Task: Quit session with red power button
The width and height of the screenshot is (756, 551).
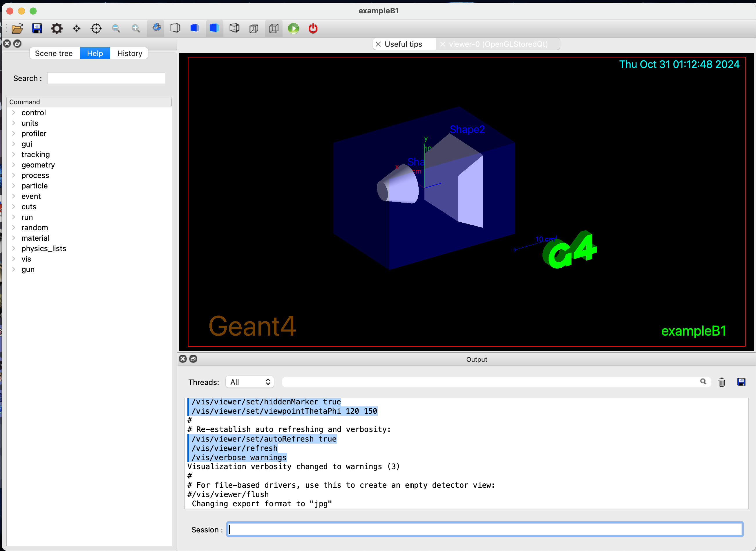Action: 313,28
